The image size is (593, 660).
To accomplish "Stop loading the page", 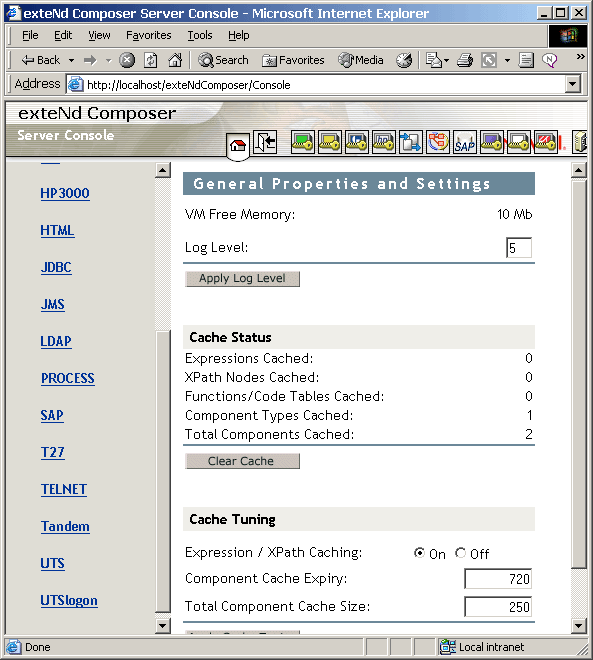I will (x=127, y=61).
